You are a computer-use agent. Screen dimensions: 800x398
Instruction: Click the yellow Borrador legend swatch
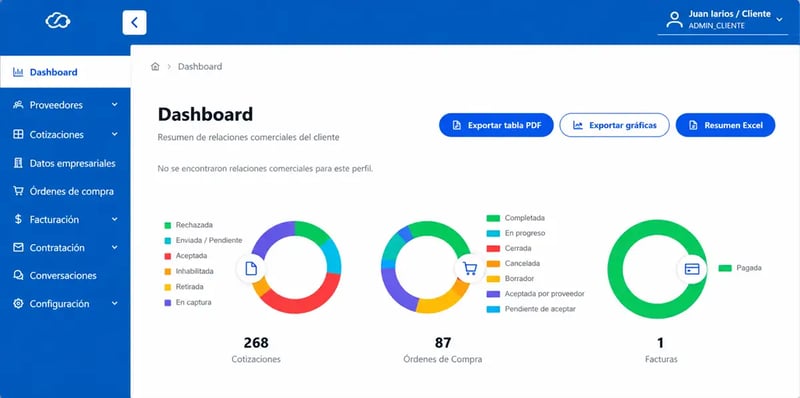493,279
